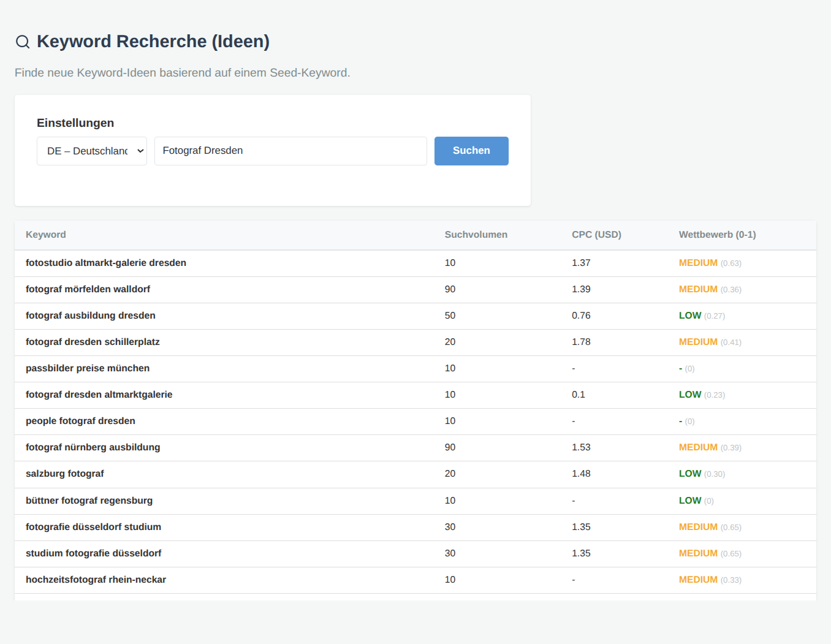Click the Keyword column header
This screenshot has height=644, width=831.
click(x=46, y=235)
